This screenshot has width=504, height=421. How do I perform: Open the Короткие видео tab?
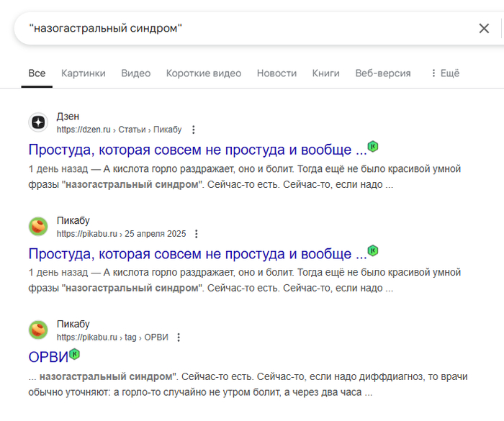point(204,73)
